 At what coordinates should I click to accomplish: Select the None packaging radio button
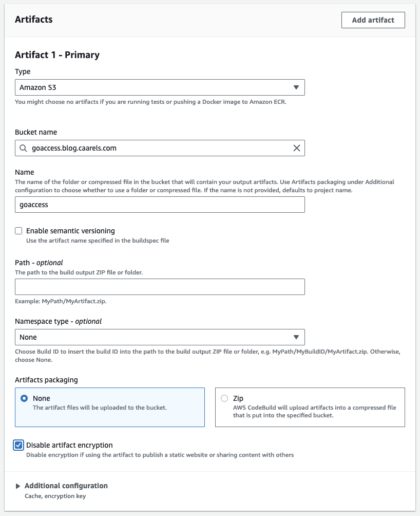[x=24, y=398]
